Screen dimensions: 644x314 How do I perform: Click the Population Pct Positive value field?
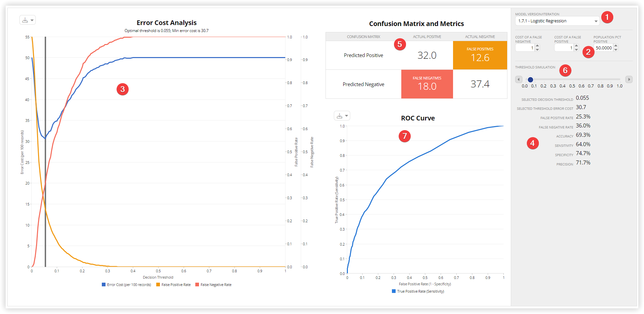604,48
